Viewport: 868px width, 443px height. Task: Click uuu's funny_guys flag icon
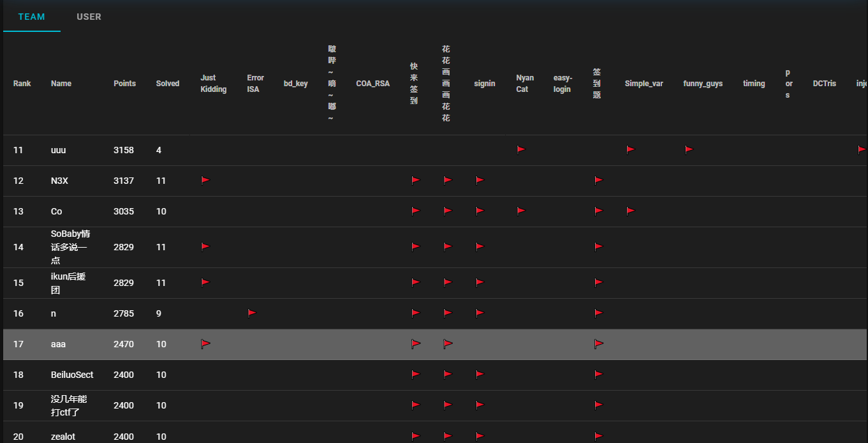coord(689,149)
